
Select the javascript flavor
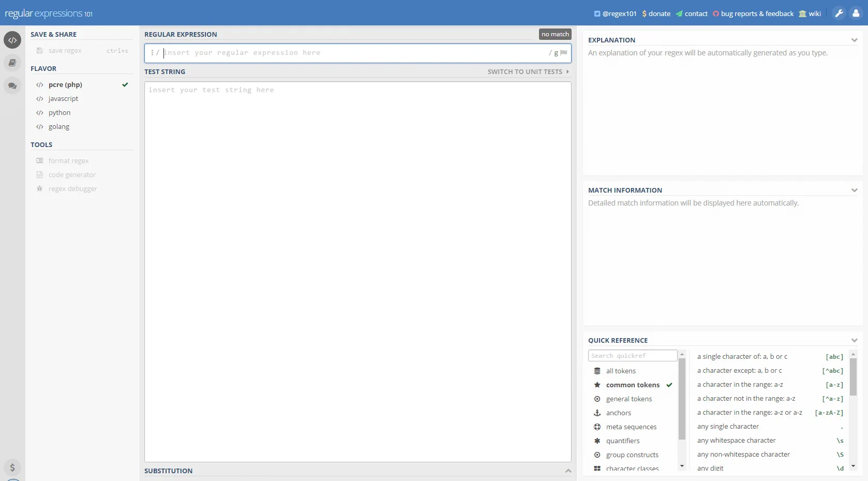pyautogui.click(x=63, y=98)
